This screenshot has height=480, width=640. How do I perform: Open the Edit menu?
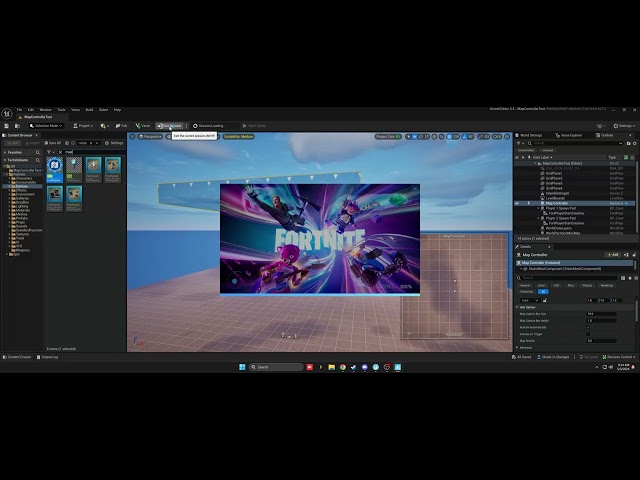31,110
